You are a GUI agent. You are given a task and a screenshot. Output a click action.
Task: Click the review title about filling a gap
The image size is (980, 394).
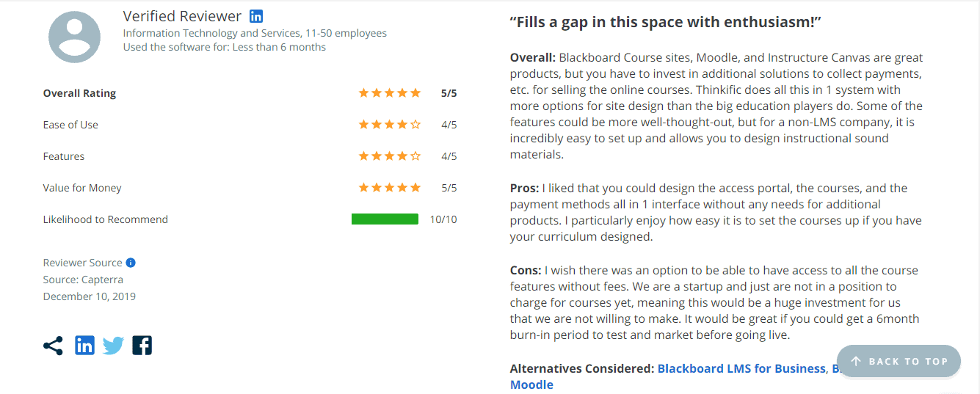665,22
